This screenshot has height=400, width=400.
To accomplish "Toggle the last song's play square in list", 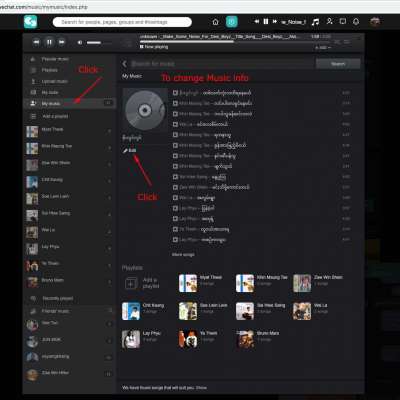I will (x=175, y=240).
